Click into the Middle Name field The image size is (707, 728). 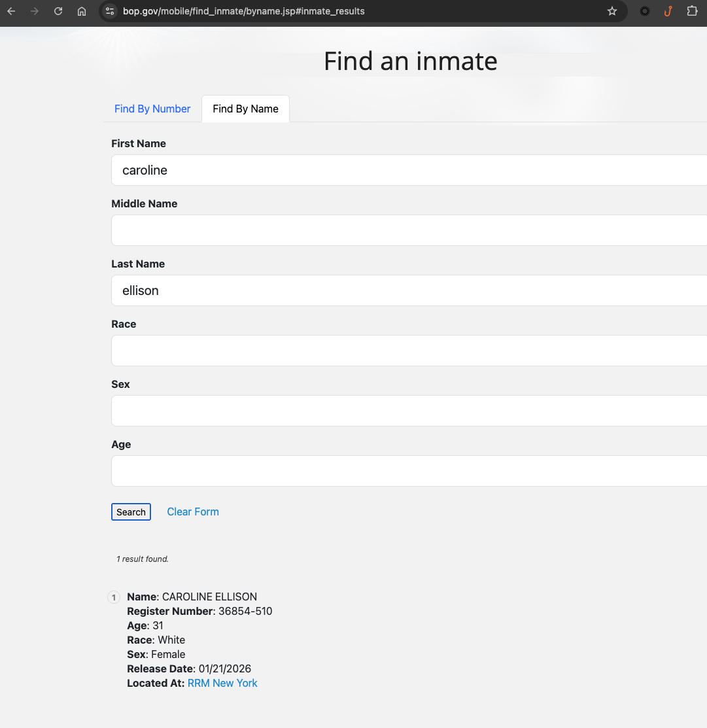click(x=409, y=230)
